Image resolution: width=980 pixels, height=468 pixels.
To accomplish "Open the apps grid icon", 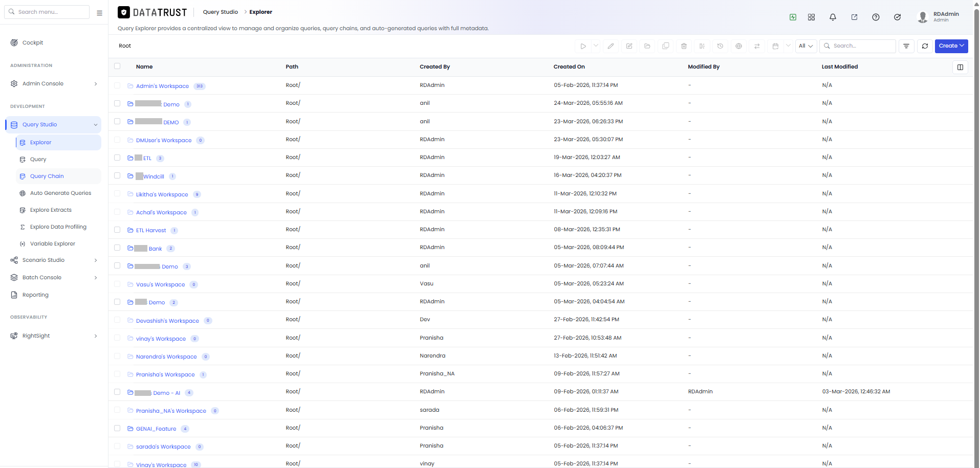I will 811,17.
